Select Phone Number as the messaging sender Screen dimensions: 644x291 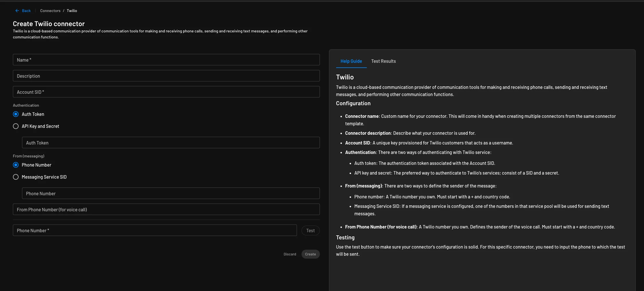pyautogui.click(x=16, y=165)
